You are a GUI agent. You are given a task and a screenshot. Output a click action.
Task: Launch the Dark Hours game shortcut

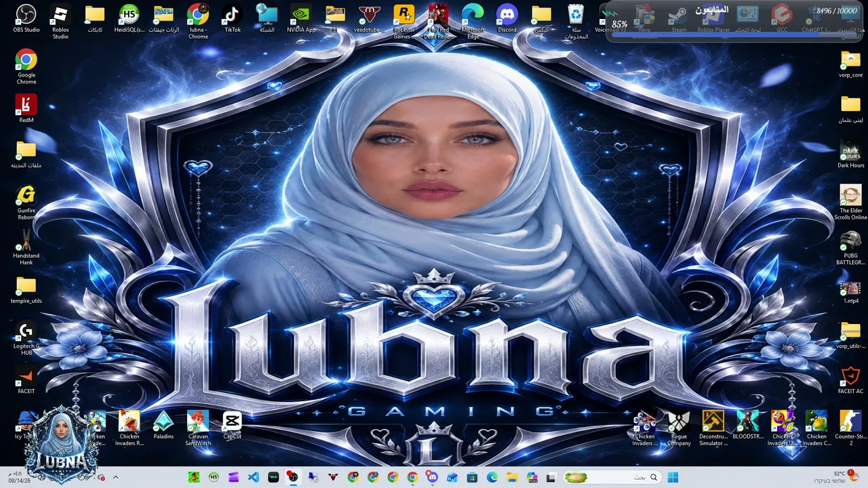851,155
